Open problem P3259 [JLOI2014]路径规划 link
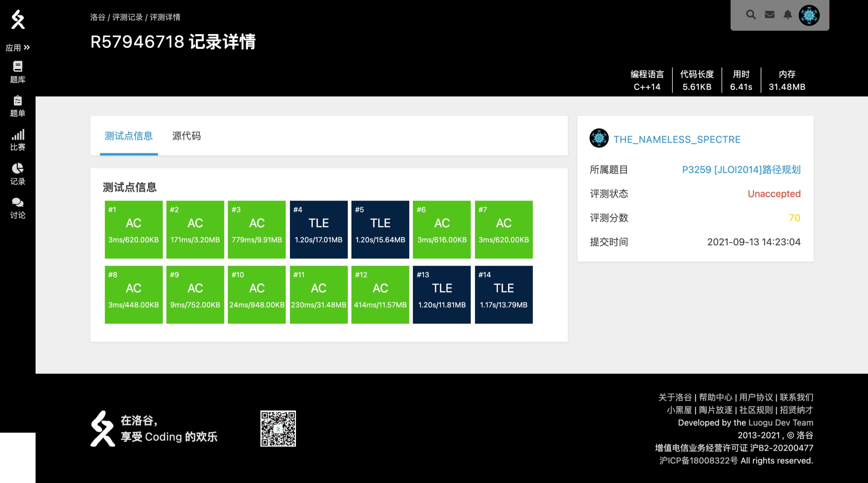This screenshot has width=868, height=483. tap(741, 169)
